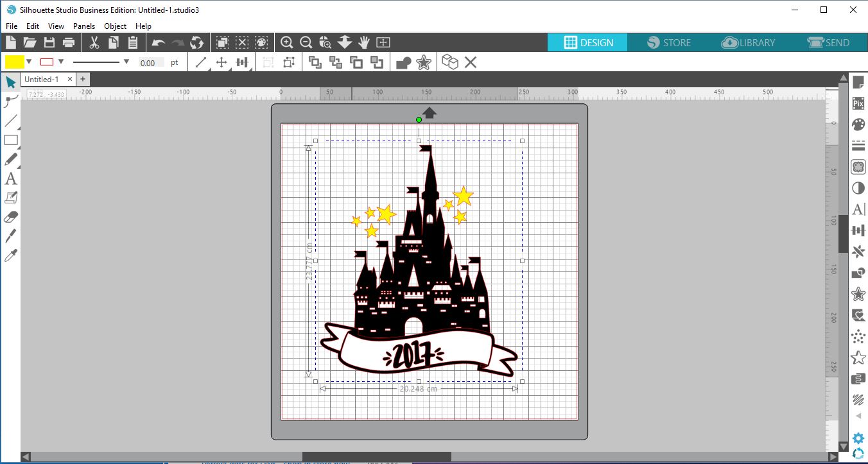Open the Object menu
Image resolution: width=868 pixels, height=464 pixels.
coord(116,26)
